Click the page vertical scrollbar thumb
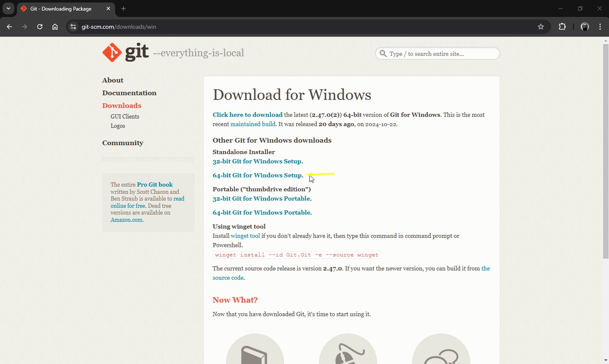This screenshot has height=364, width=609. point(606,152)
